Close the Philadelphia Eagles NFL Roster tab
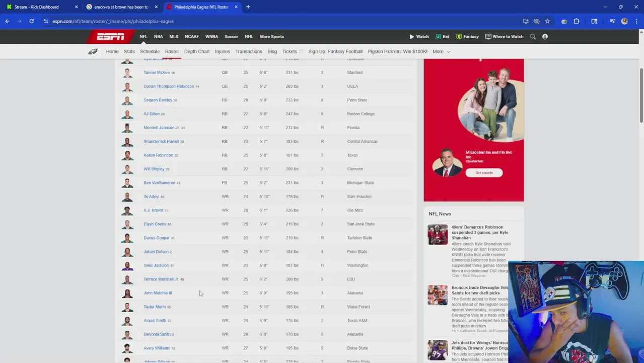This screenshot has height=363, width=644. [x=236, y=7]
